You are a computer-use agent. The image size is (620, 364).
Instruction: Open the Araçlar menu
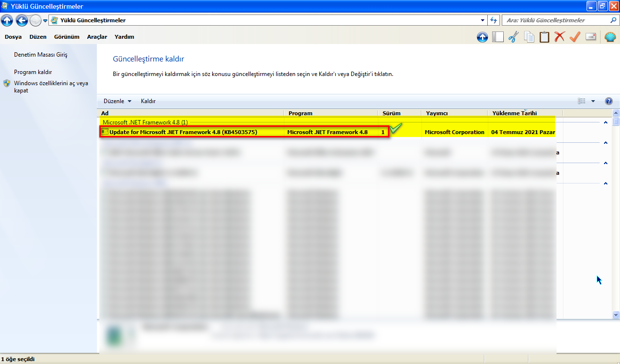pyautogui.click(x=97, y=37)
